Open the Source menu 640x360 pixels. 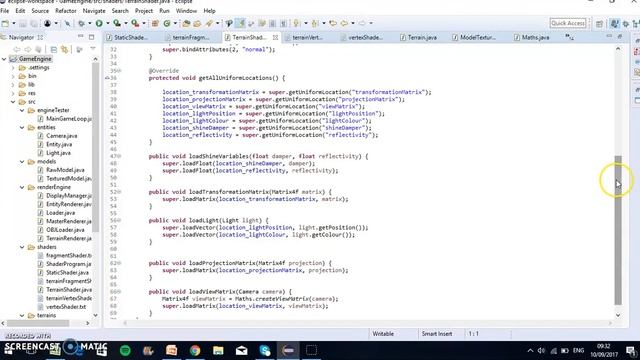click(40, 11)
